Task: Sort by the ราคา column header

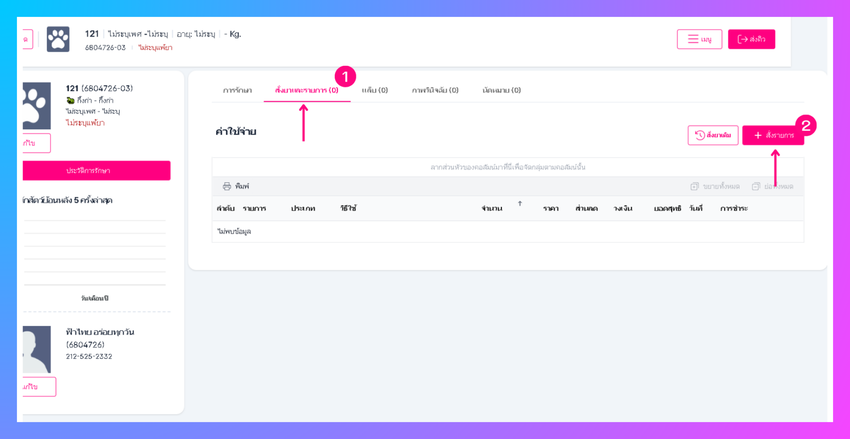Action: pos(551,209)
